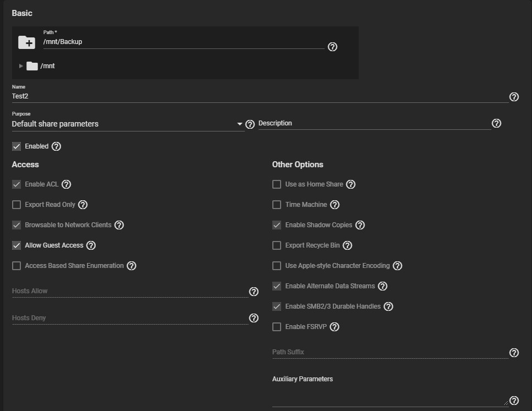Click the Auxiliary Parameters text area
532x411 pixels.
coord(390,397)
